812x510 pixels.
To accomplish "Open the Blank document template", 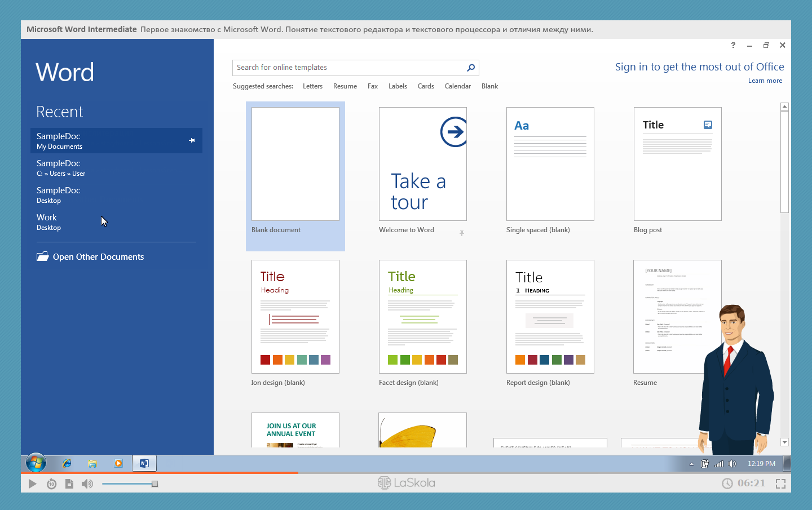I will click(x=295, y=164).
